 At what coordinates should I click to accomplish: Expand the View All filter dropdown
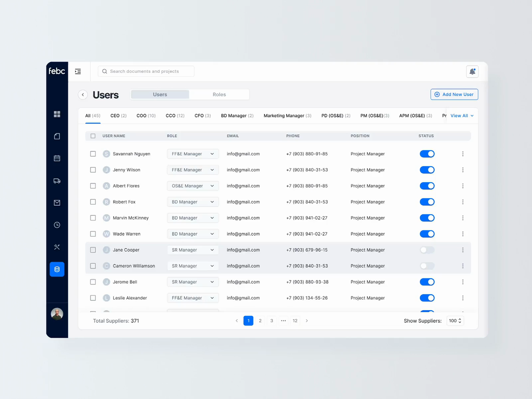pyautogui.click(x=461, y=116)
